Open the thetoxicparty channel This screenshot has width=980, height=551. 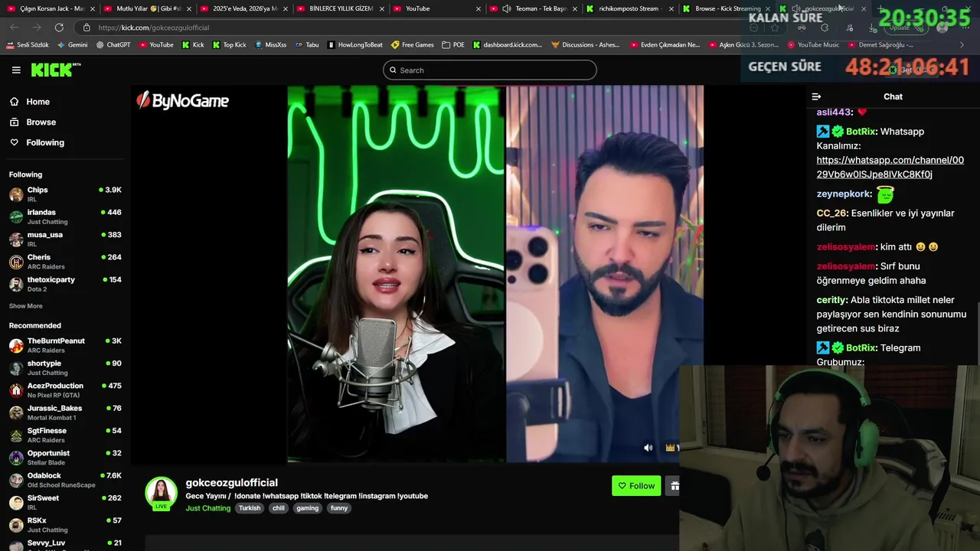(65, 284)
